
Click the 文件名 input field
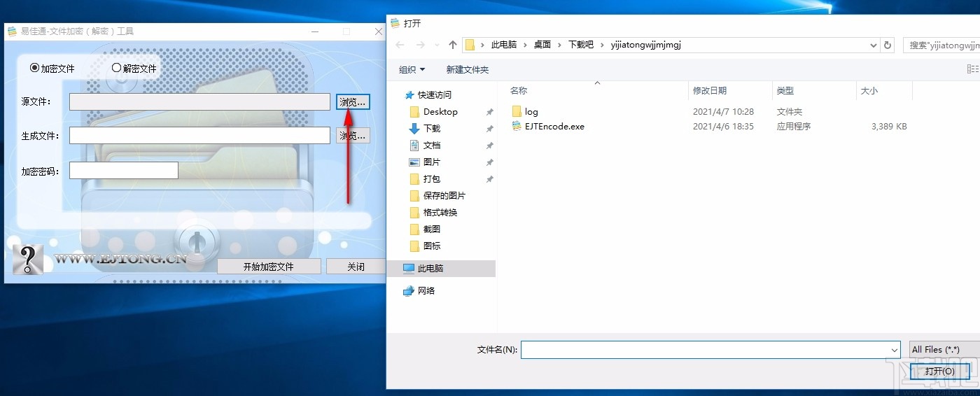coord(705,349)
